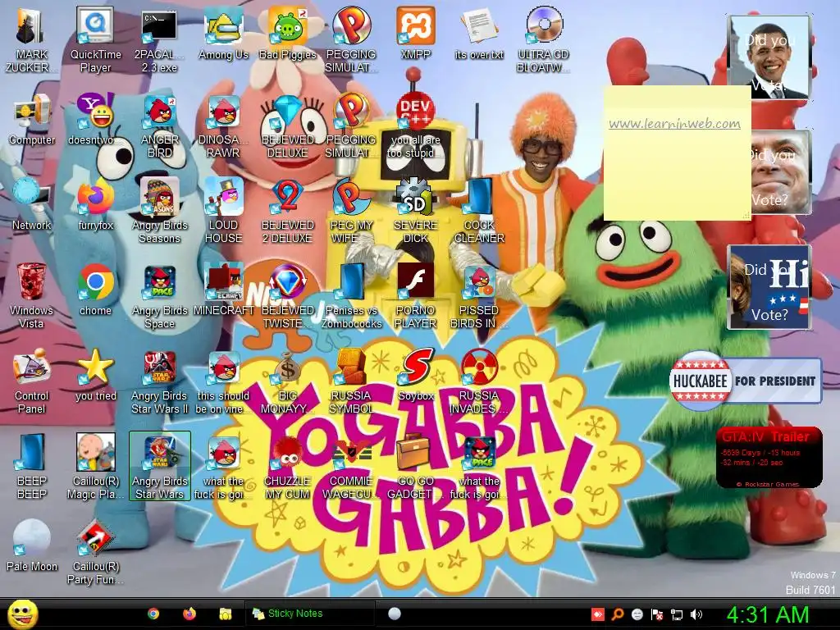Select the RUSSIA SYMBOL icon
840x630 pixels.
(351, 381)
